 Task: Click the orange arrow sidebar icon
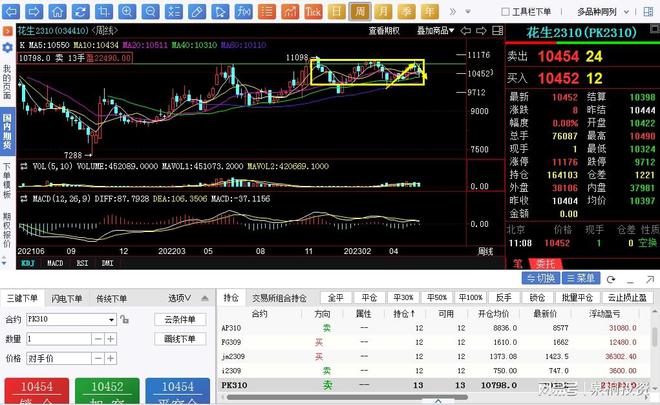pos(7,31)
